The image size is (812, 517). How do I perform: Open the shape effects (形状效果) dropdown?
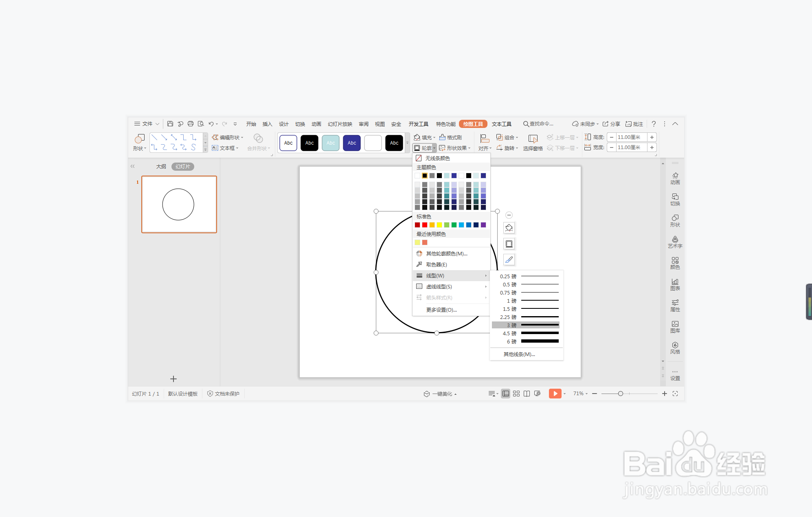(x=455, y=148)
